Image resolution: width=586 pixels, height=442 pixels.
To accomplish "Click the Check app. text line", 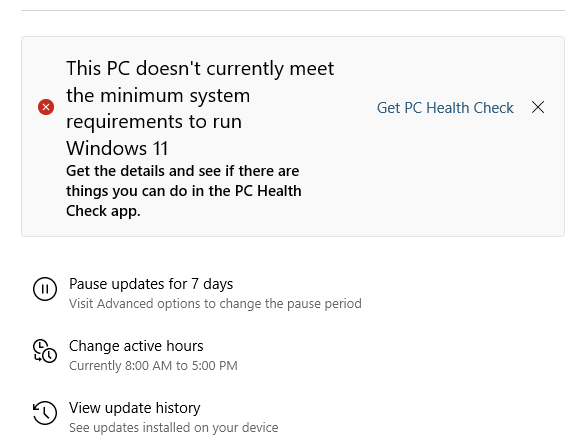I will (x=103, y=211).
